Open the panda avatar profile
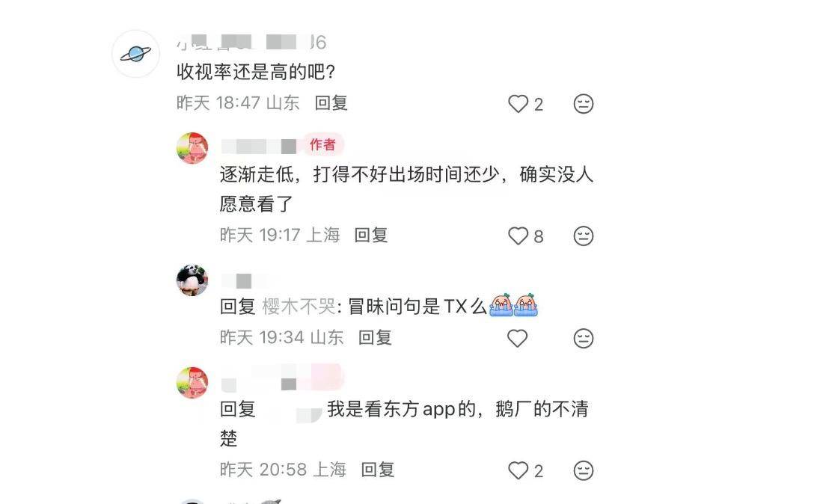Viewport: 826px width, 504px height. pyautogui.click(x=192, y=280)
